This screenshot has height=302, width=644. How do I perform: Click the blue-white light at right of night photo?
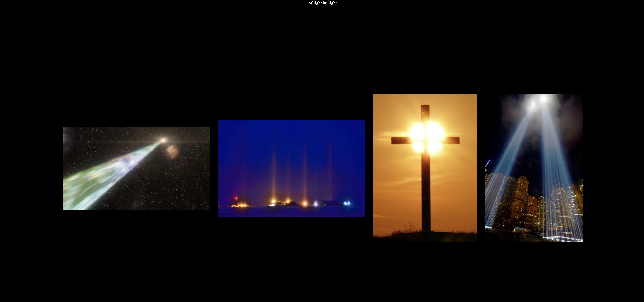349,203
